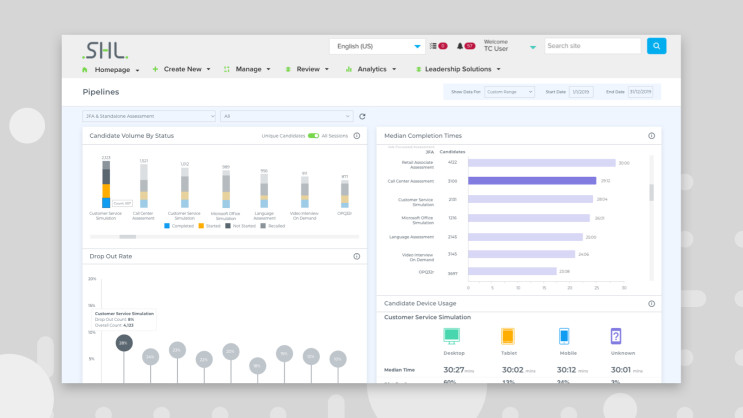The width and height of the screenshot is (743, 418).
Task: Open the Leadership Solutions menu
Action: tap(462, 70)
